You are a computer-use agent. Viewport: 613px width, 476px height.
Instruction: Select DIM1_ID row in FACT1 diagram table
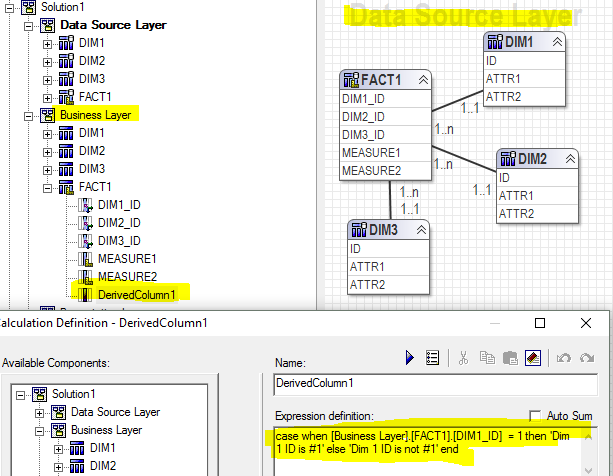385,99
